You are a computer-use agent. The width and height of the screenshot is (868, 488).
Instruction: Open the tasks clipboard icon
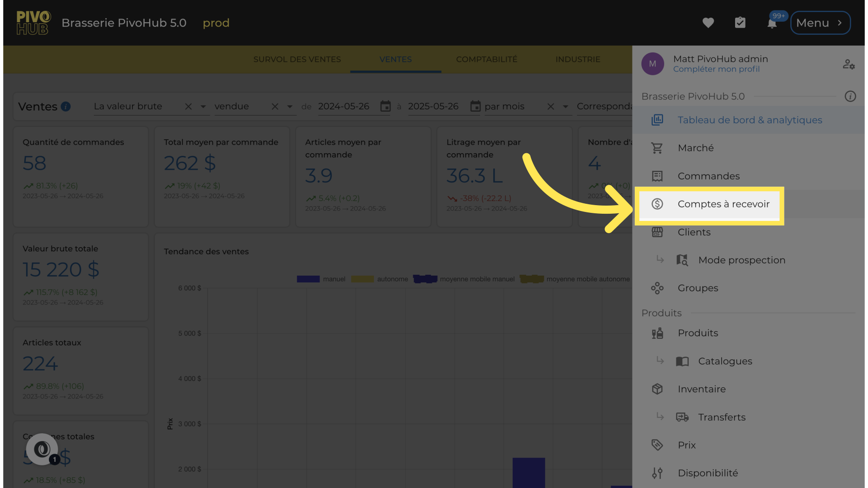click(740, 23)
